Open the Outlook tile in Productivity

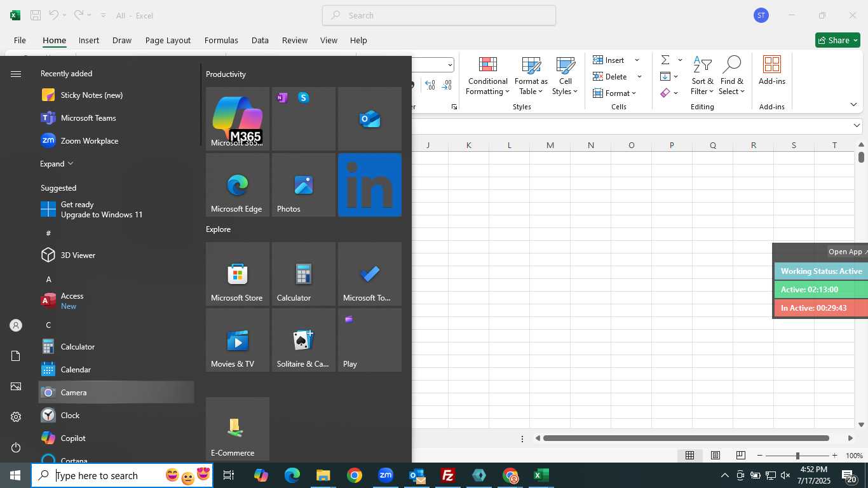tap(370, 119)
